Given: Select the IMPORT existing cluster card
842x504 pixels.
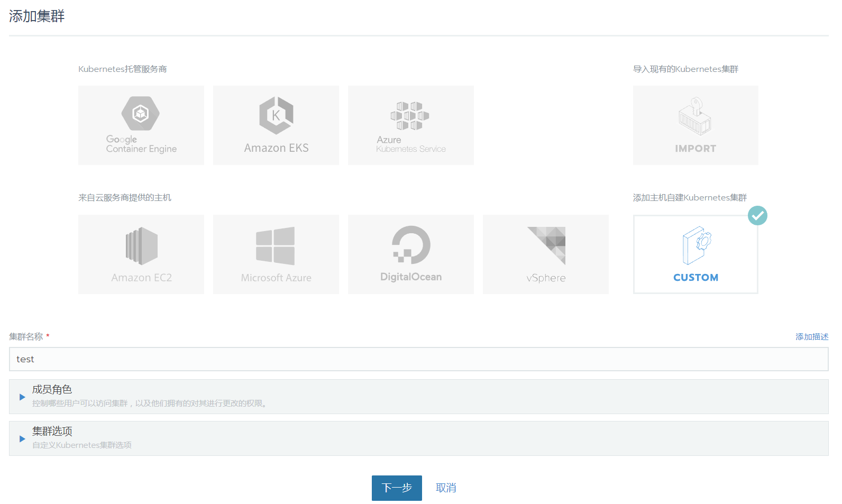Looking at the screenshot, I should click(x=695, y=125).
